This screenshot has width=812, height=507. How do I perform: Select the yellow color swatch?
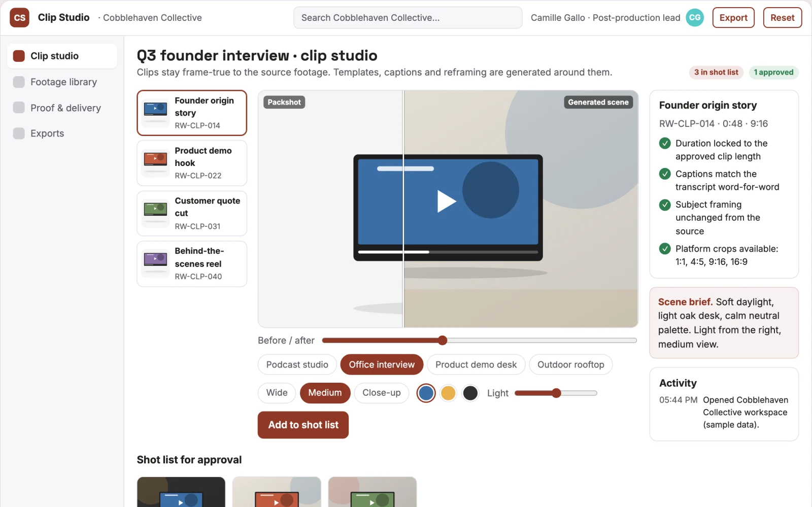(x=448, y=393)
